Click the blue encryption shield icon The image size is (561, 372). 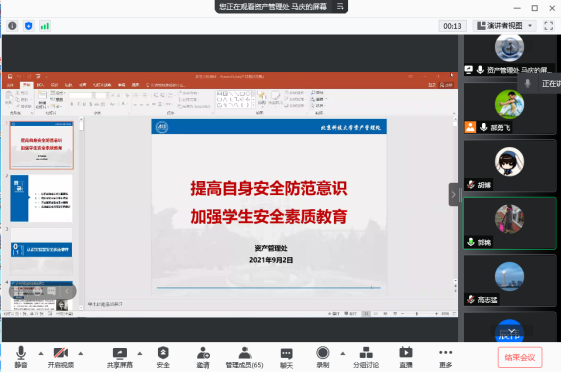(29, 26)
